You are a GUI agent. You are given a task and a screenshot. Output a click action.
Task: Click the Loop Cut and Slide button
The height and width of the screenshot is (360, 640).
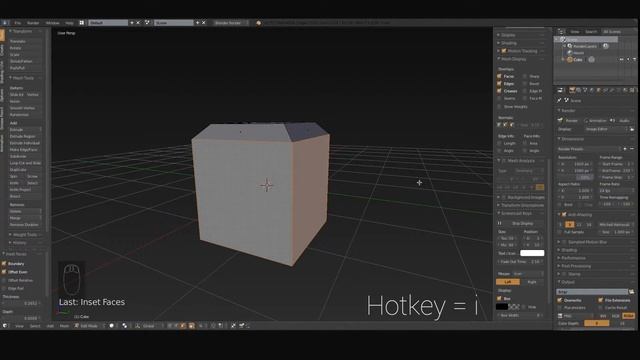point(25,163)
